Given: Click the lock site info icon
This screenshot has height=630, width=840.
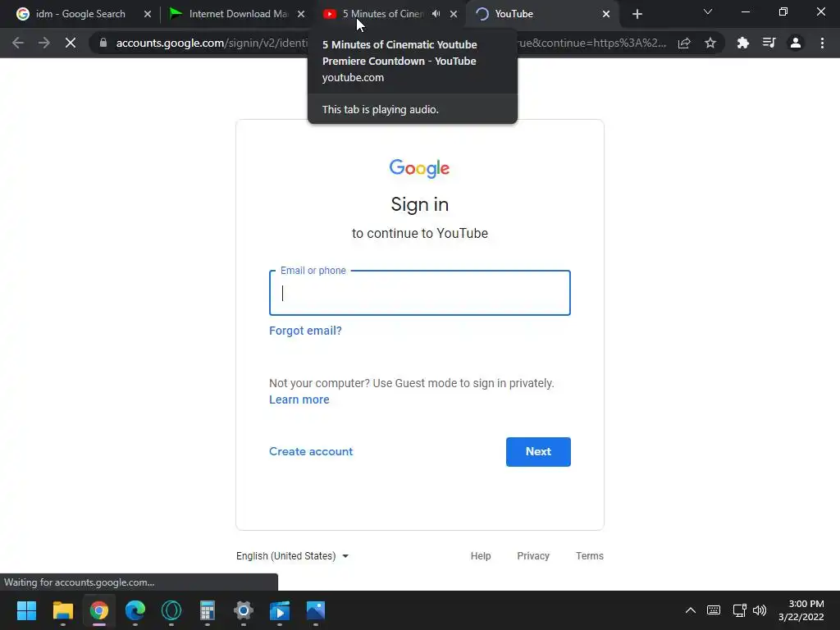Looking at the screenshot, I should (x=103, y=43).
